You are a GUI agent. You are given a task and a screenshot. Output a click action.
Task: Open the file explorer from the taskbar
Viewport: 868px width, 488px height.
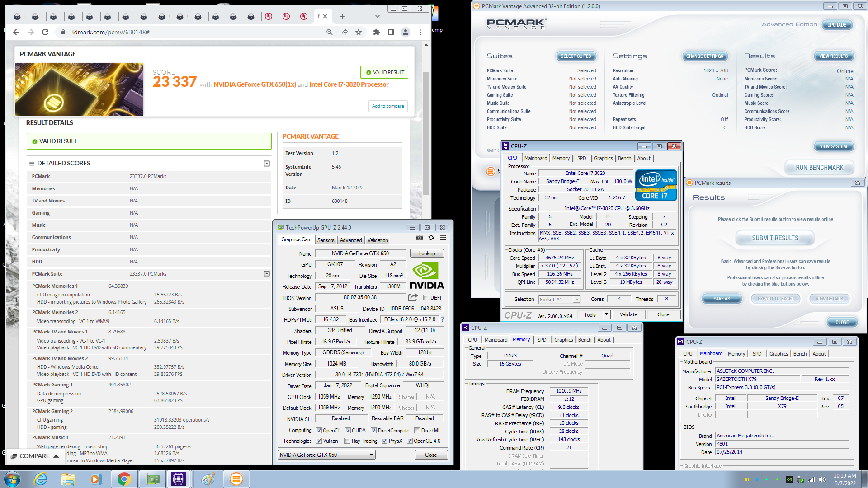pos(68,479)
